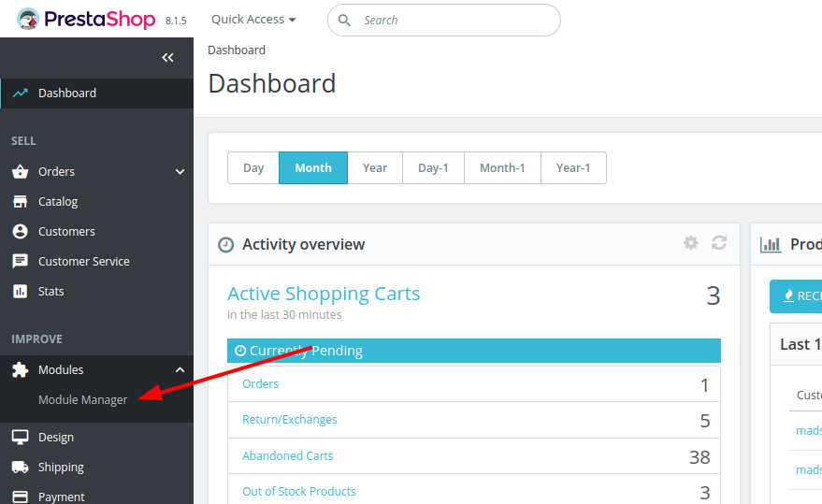Click the Customers person icon

[x=20, y=232]
